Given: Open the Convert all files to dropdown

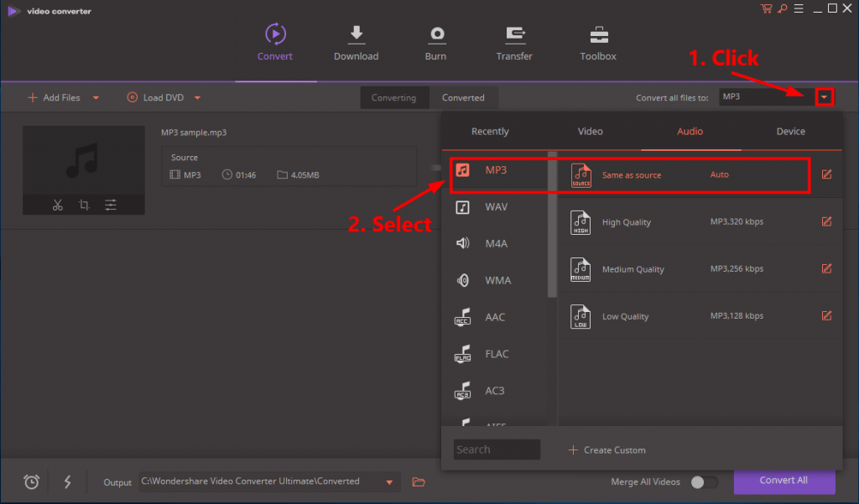Looking at the screenshot, I should [x=824, y=97].
